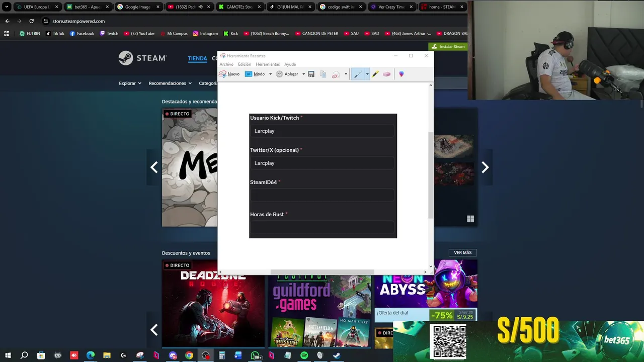The height and width of the screenshot is (362, 644).
Task: Go to previous featured game with left arrow
Action: (x=154, y=167)
